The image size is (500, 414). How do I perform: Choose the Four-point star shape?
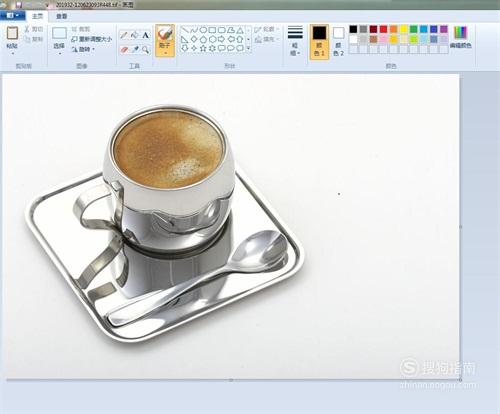(194, 48)
